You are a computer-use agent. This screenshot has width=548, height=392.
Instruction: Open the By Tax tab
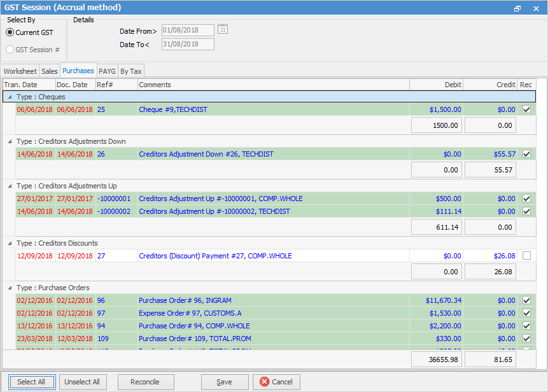(x=131, y=71)
